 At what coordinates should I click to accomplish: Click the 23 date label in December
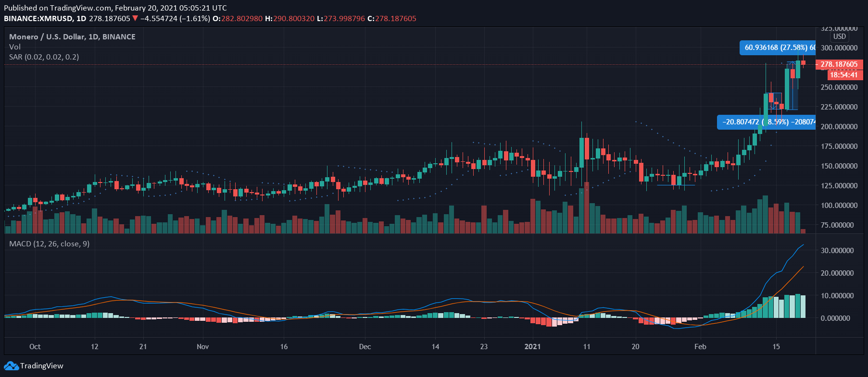pyautogui.click(x=484, y=347)
